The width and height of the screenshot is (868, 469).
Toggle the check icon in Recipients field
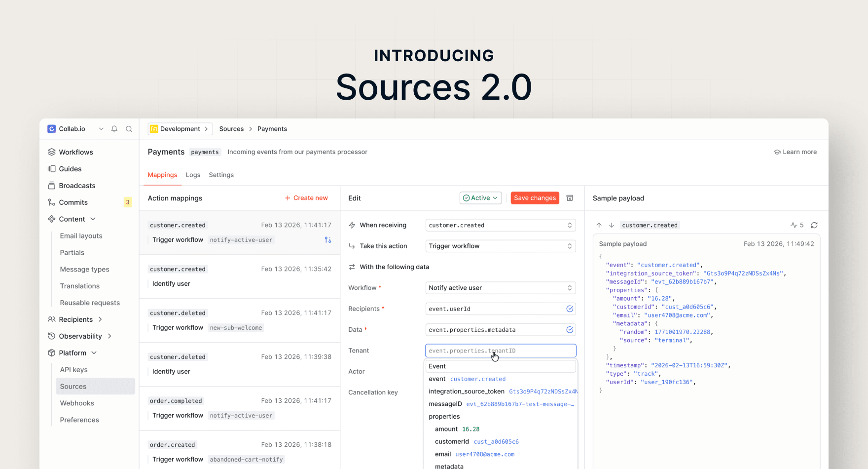[x=570, y=309]
